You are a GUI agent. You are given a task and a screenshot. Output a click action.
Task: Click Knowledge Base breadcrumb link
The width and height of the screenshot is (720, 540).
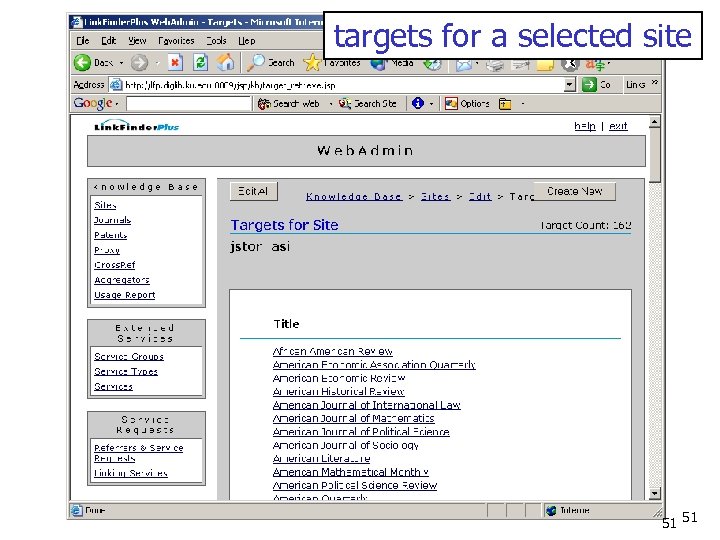pyautogui.click(x=354, y=197)
